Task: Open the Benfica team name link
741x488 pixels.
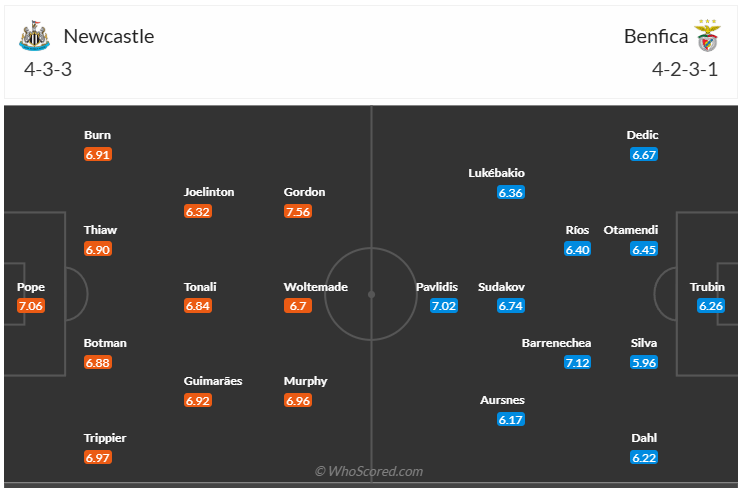Action: 656,37
